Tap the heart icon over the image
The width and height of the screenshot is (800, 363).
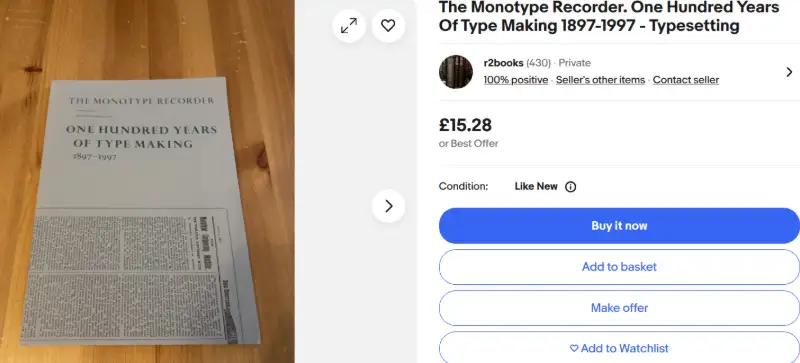click(388, 26)
